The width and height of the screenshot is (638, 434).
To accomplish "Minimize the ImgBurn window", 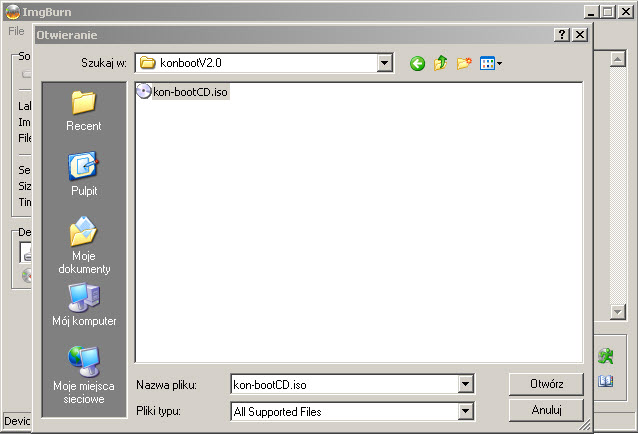I will pos(592,12).
